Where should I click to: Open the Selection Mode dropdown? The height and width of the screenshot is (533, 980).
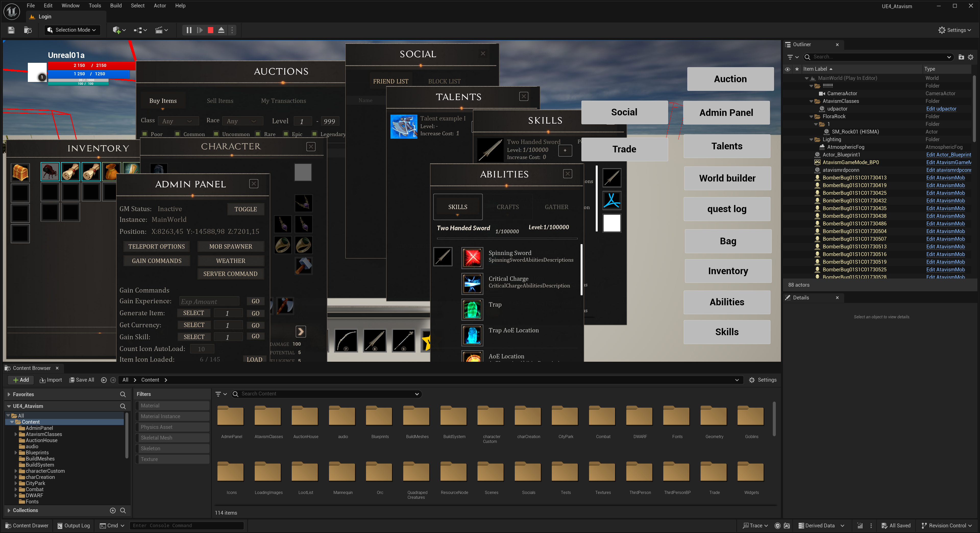pyautogui.click(x=73, y=30)
